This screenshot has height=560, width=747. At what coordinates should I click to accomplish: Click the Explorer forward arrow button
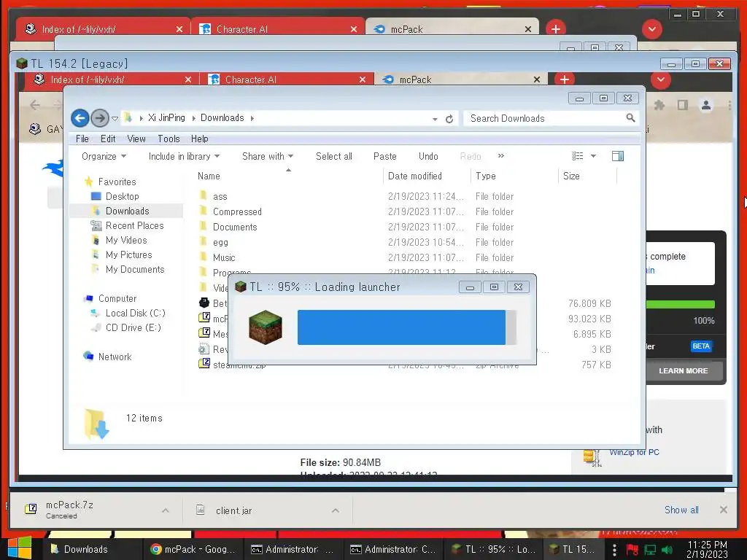(99, 118)
